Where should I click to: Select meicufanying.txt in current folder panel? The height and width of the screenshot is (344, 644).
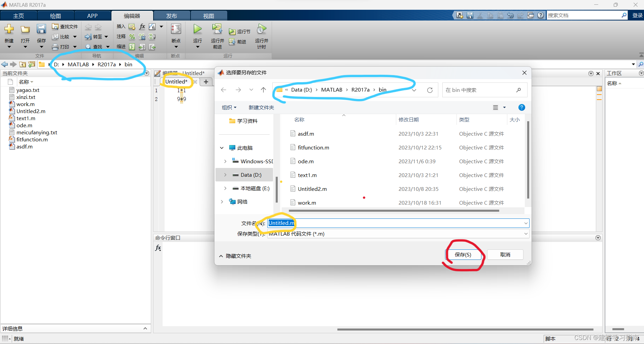point(37,133)
